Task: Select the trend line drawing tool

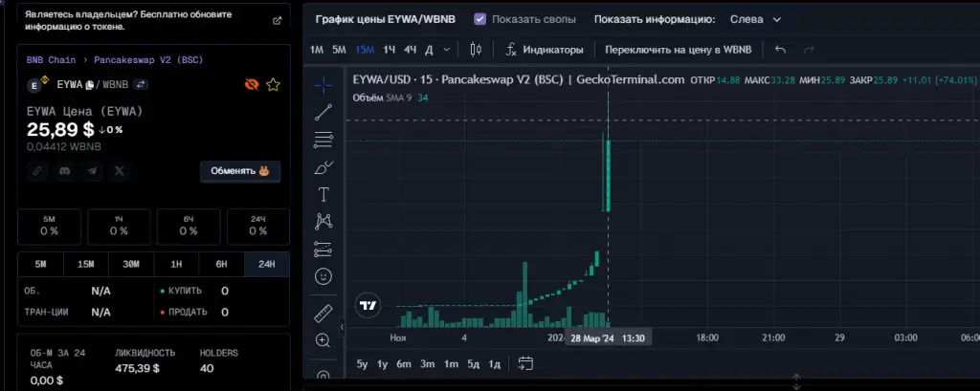Action: pyautogui.click(x=323, y=113)
